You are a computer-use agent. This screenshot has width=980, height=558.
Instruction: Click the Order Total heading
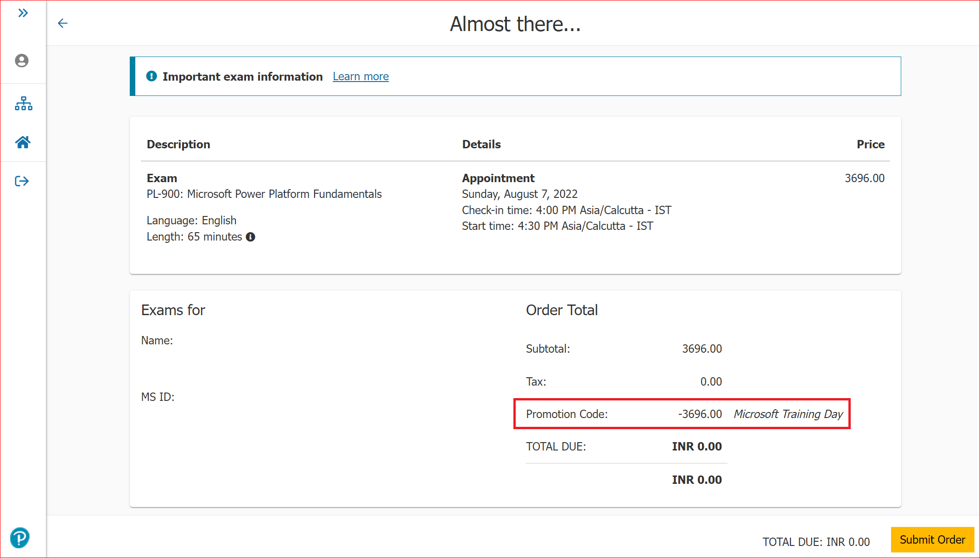tap(562, 310)
